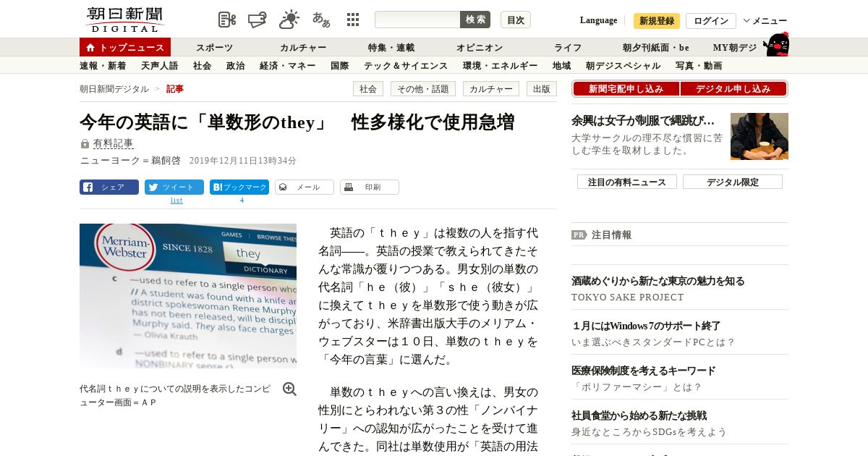
Task: Click the search text field
Action: [x=417, y=20]
